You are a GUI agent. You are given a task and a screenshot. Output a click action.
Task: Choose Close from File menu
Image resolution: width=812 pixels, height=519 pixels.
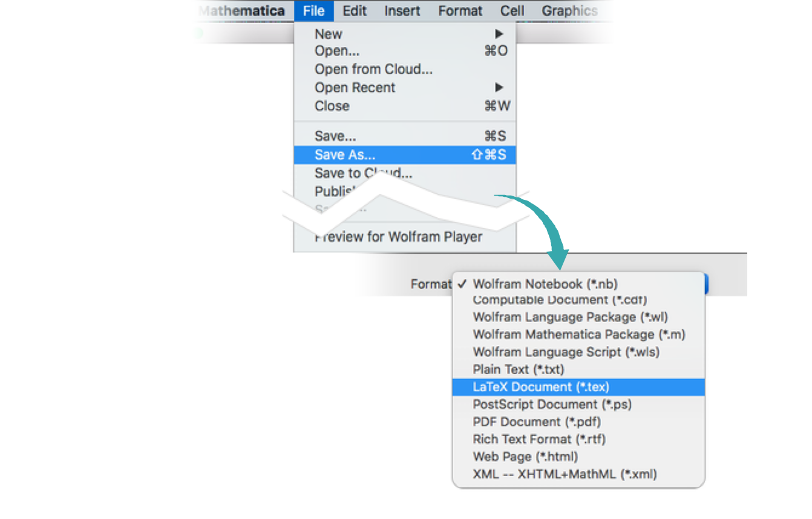[405, 106]
